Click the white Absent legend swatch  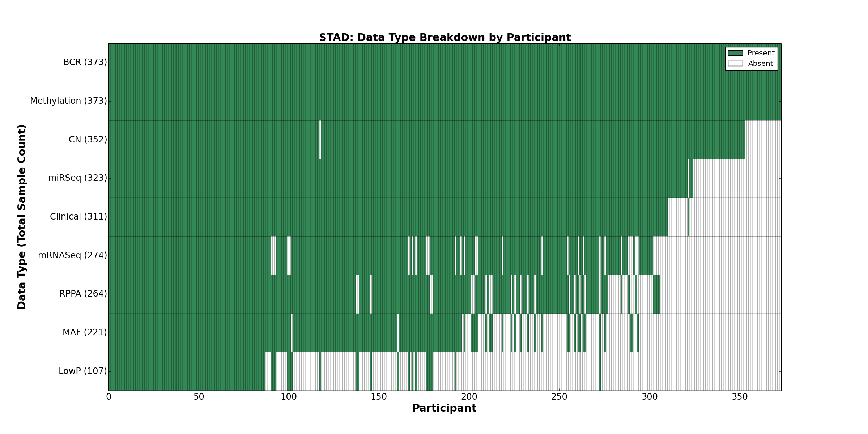[x=735, y=64]
